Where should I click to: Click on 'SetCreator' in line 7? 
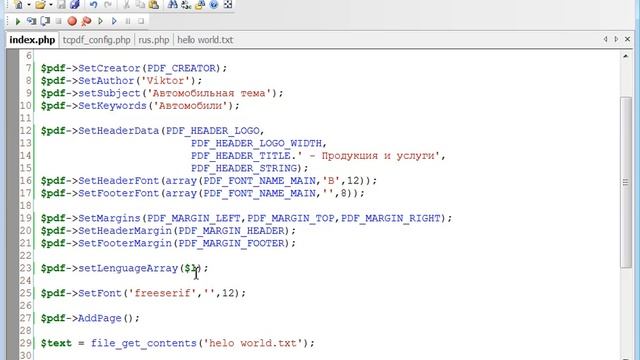tap(109, 68)
